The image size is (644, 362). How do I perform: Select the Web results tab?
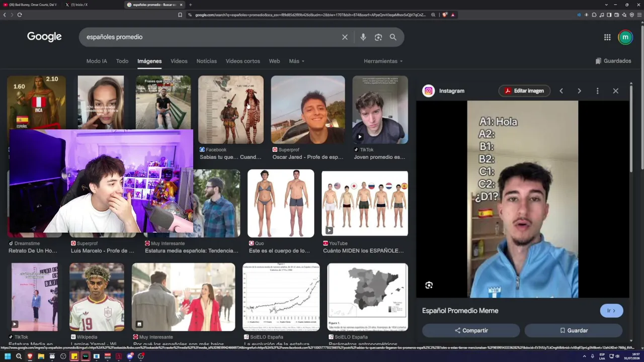[x=274, y=61]
